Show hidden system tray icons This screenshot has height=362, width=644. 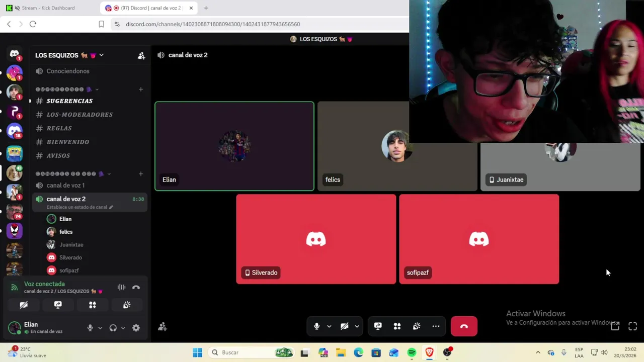pyautogui.click(x=538, y=352)
